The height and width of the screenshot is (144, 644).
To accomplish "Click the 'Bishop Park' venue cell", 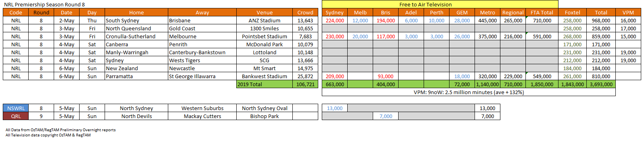I will tap(265, 116).
